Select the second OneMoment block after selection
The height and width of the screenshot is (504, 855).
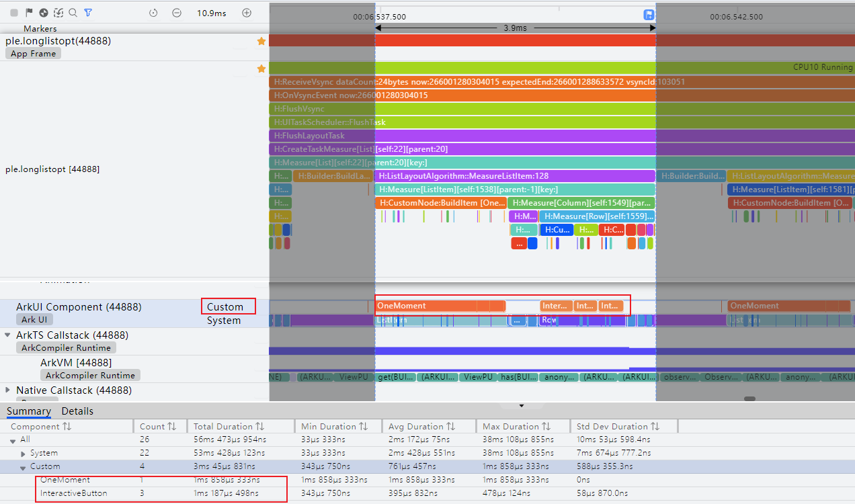tap(790, 306)
